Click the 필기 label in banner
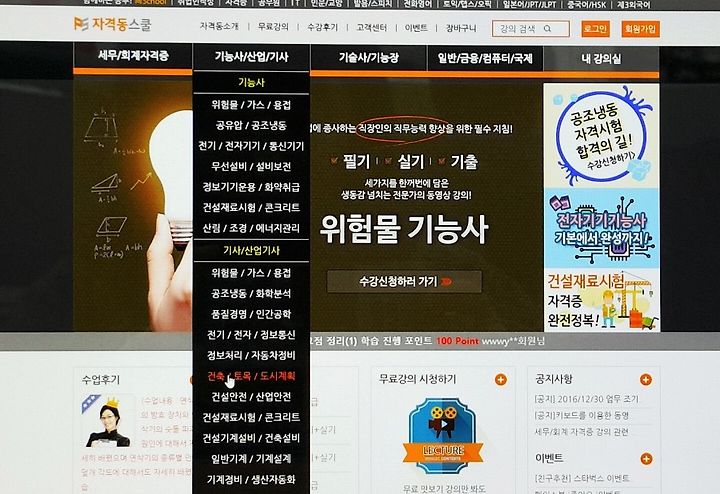This screenshot has width=720, height=494. pyautogui.click(x=356, y=161)
